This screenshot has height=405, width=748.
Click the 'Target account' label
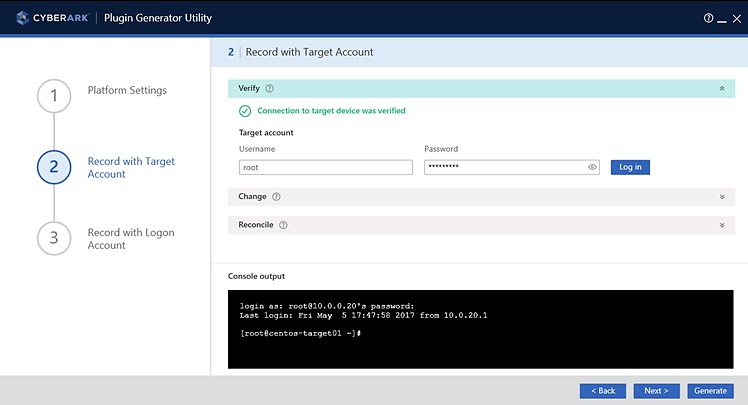(x=266, y=133)
